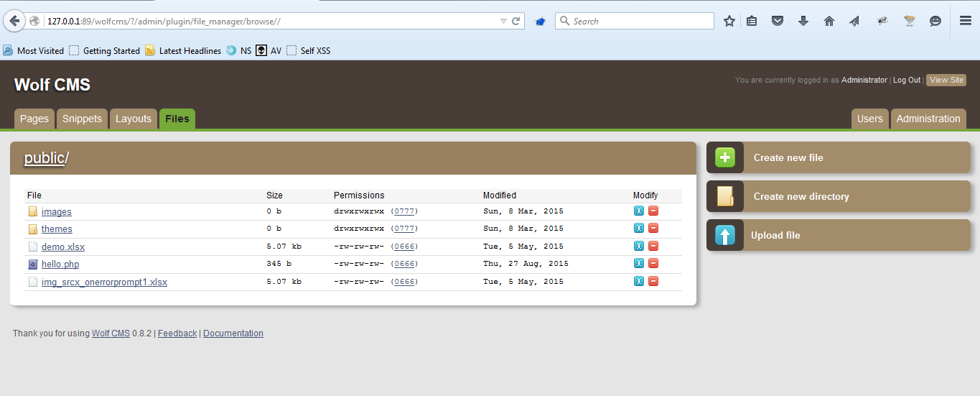
Task: Click the public breadcrumb link
Action: 45,158
